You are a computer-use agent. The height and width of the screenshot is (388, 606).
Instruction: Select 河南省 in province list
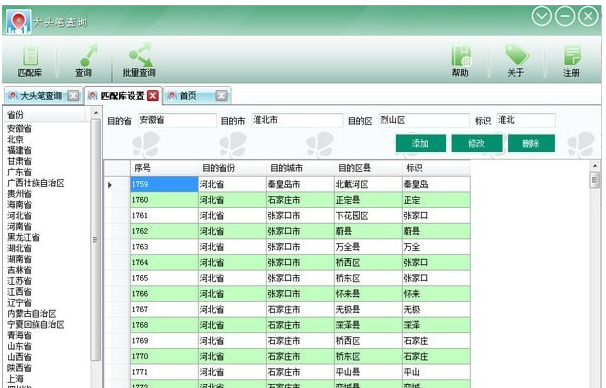click(19, 226)
